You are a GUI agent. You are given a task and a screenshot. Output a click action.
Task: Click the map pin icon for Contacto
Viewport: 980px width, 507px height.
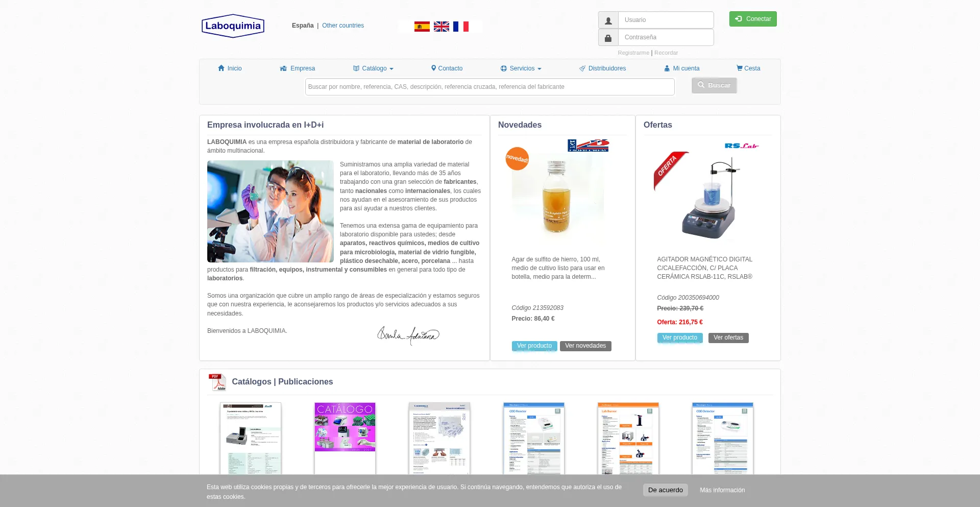pyautogui.click(x=433, y=68)
